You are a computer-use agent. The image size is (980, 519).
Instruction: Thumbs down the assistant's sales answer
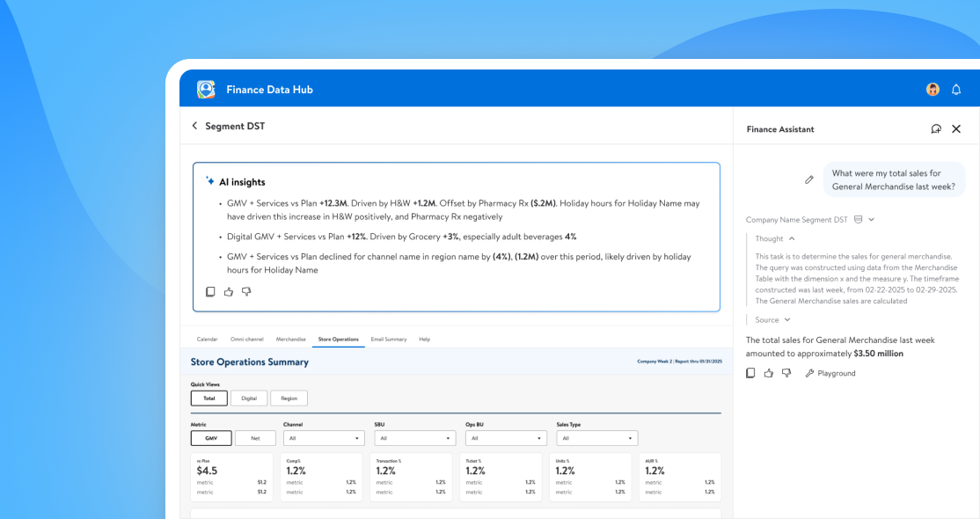pos(786,373)
